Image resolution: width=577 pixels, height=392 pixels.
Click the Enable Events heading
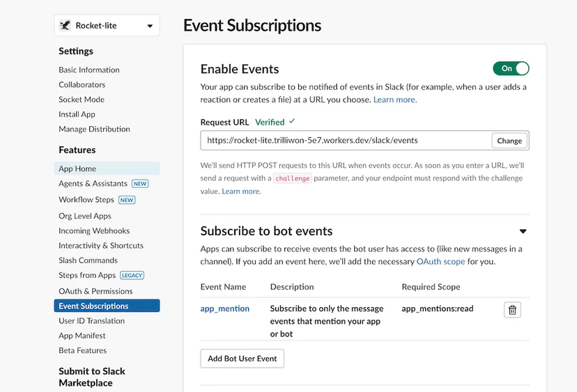(x=240, y=69)
